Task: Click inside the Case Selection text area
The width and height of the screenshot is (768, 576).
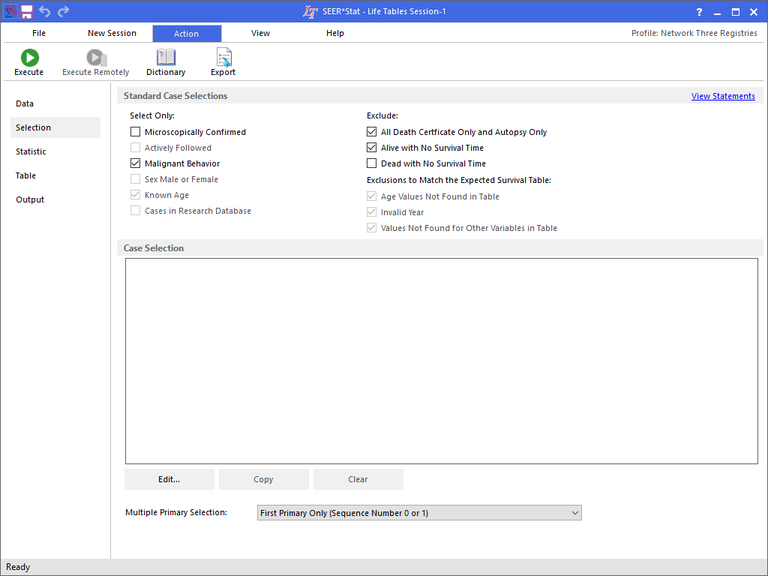Action: click(441, 360)
